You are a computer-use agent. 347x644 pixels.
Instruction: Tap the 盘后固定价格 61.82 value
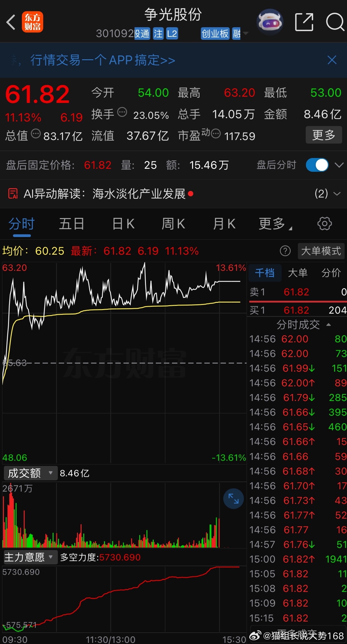tap(98, 165)
